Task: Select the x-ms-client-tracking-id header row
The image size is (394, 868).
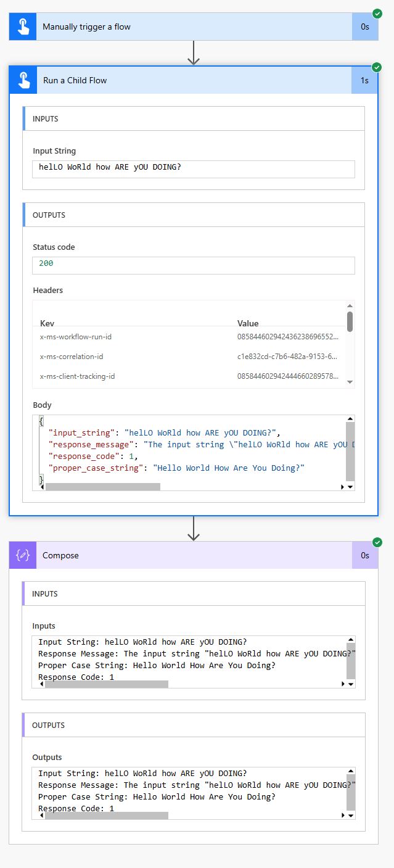Action: (x=189, y=376)
